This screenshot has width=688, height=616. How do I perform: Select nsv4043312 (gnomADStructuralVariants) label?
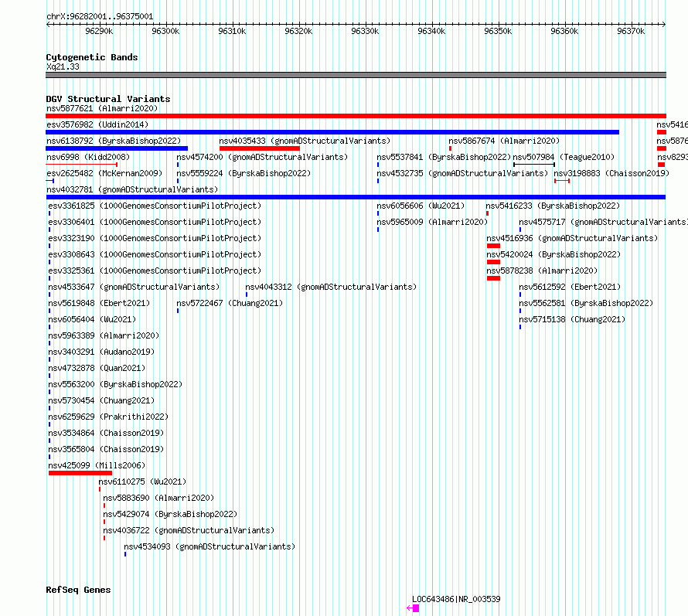pos(331,287)
